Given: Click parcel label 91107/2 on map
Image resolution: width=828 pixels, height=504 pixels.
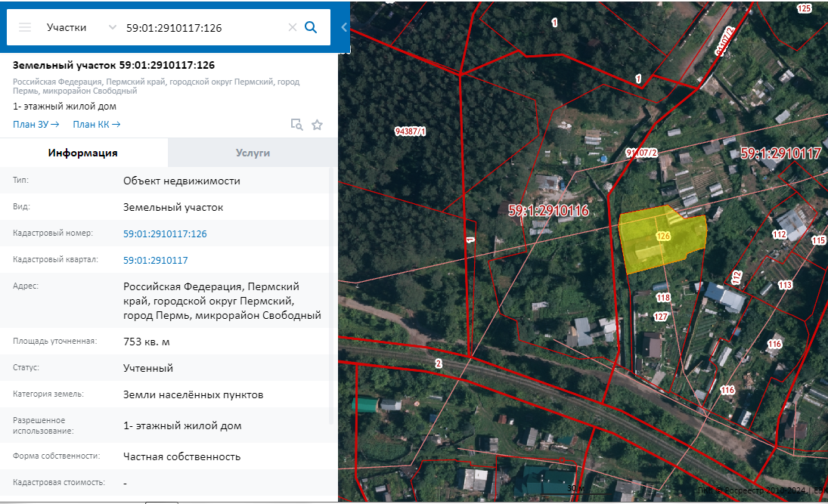Looking at the screenshot, I should coord(641,153).
